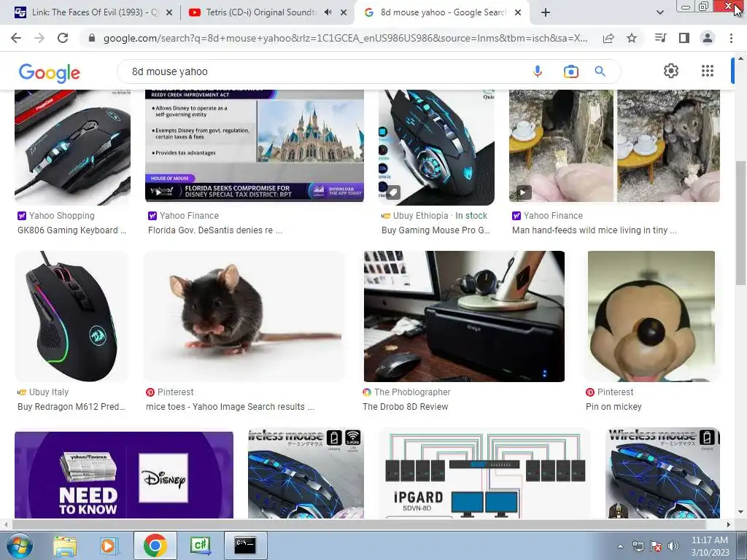Go back to the previous page
This screenshot has height=560, width=747.
16,38
